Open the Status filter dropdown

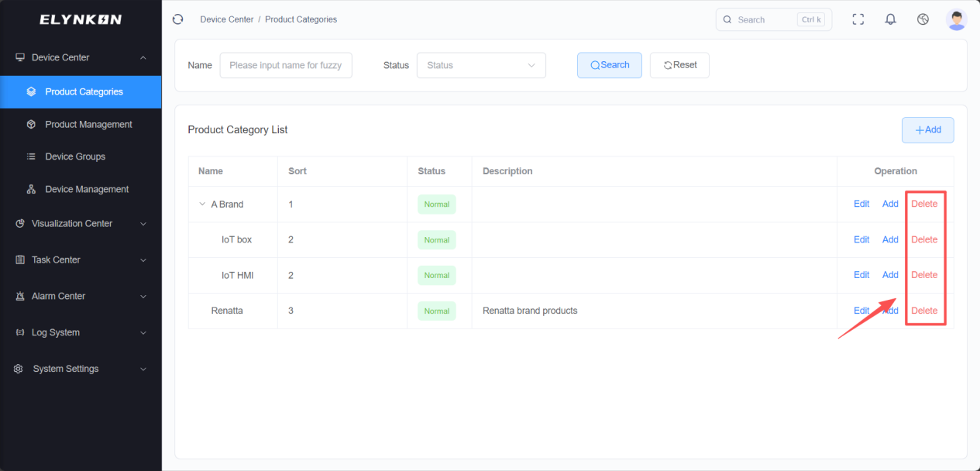click(481, 65)
